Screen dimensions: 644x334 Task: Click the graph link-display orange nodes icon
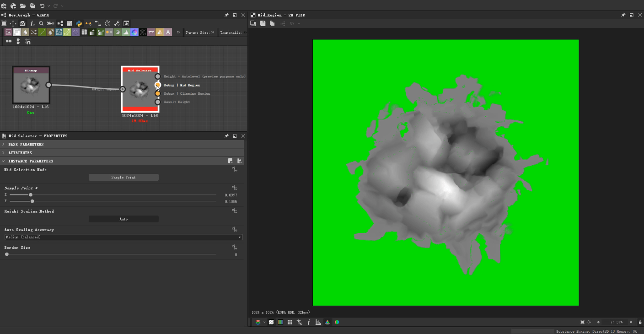click(x=88, y=23)
